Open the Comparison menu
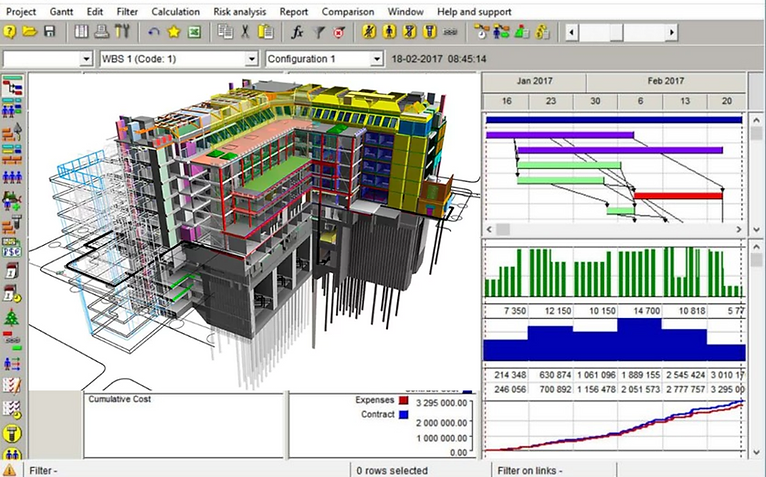Screen dimensions: 766x477 [348, 12]
